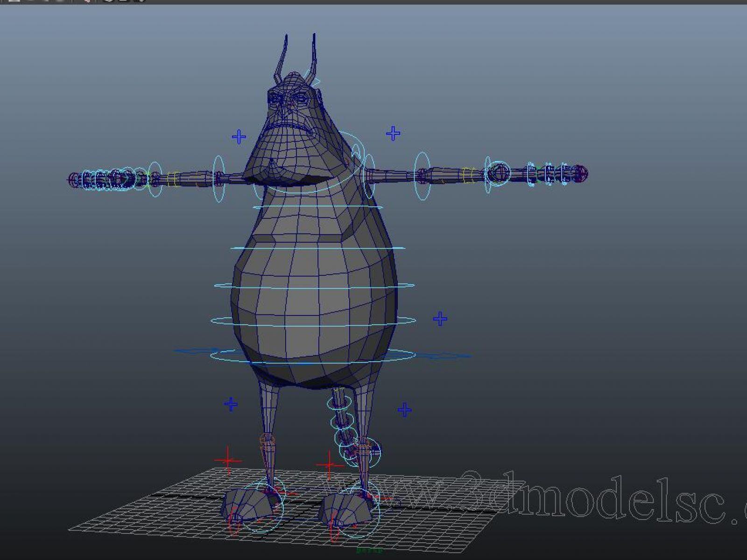Screen dimensions: 747x560
Task: Pick the red cross locator between the legs
Action: pos(330,465)
